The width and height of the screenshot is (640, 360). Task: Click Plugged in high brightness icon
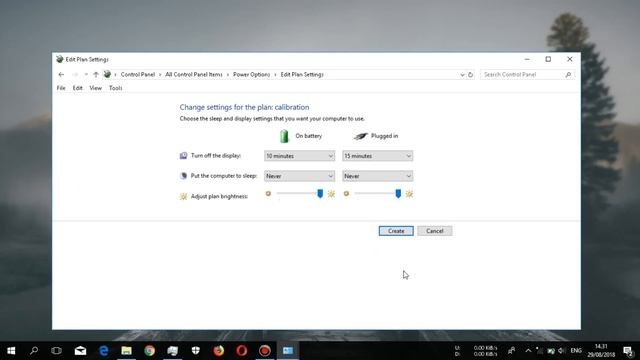pyautogui.click(x=409, y=194)
